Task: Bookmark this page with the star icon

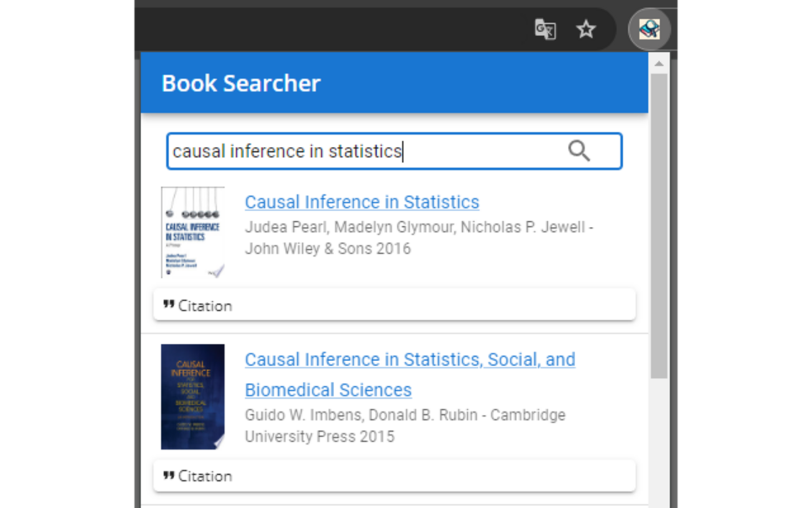Action: [586, 29]
